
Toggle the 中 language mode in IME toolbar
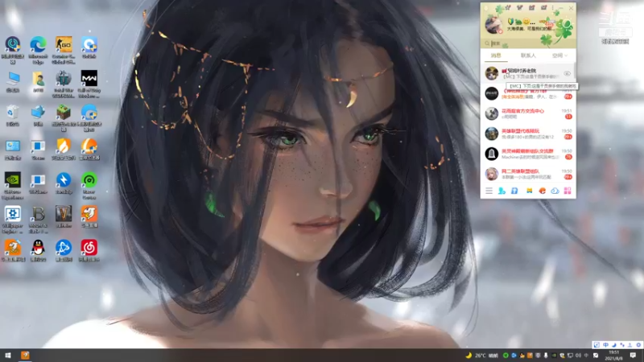pos(606,345)
